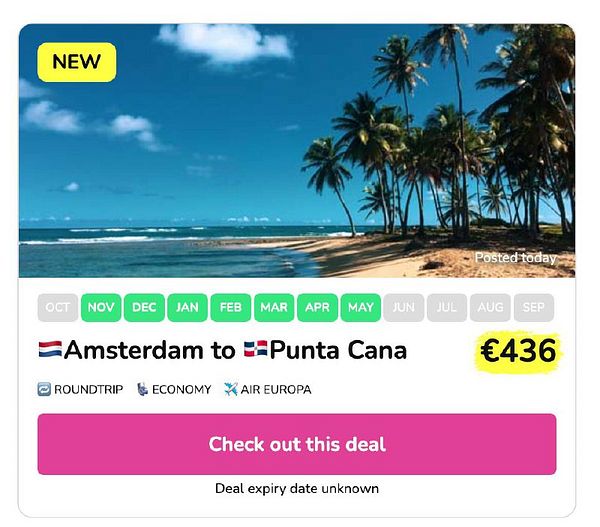Viewport: 600px width, 527px height.
Task: Choose the FEB month tab
Action: pos(231,307)
